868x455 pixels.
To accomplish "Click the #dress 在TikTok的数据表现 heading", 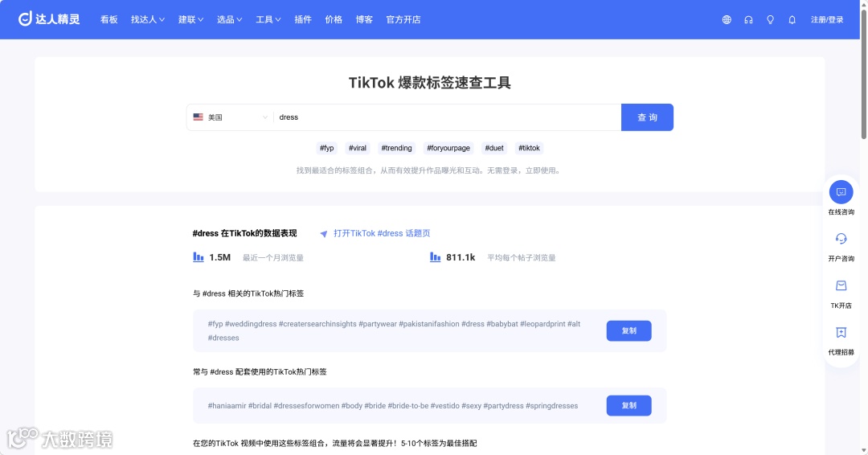I will [244, 234].
